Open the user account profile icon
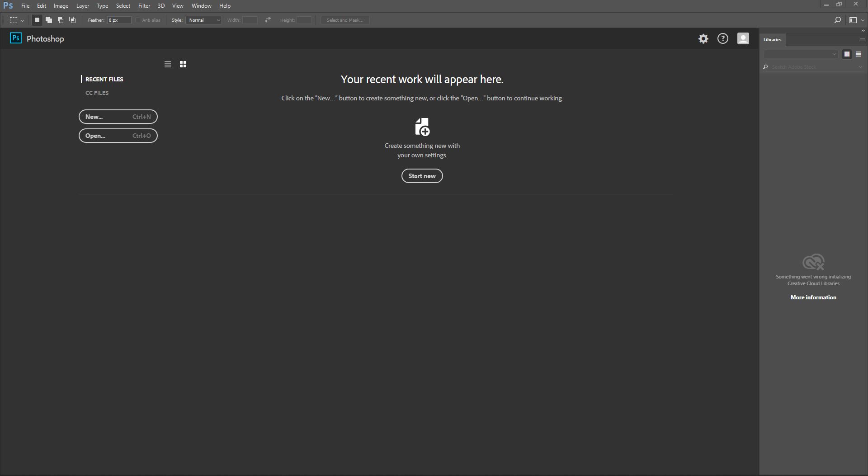 tap(743, 39)
